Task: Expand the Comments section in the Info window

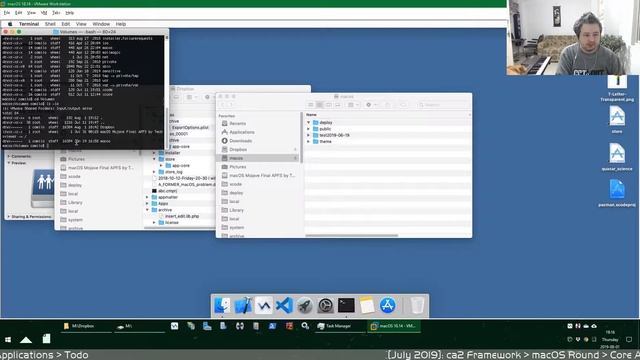Action: click(x=9, y=156)
